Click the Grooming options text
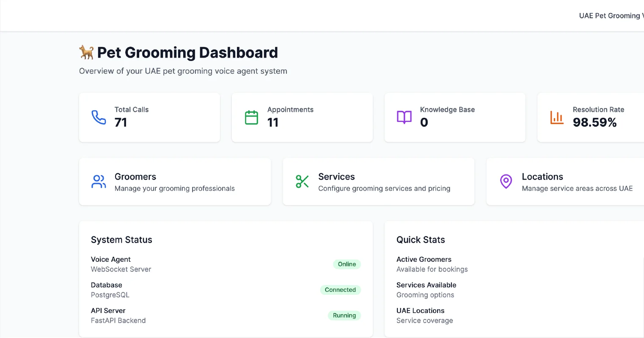 click(x=425, y=295)
